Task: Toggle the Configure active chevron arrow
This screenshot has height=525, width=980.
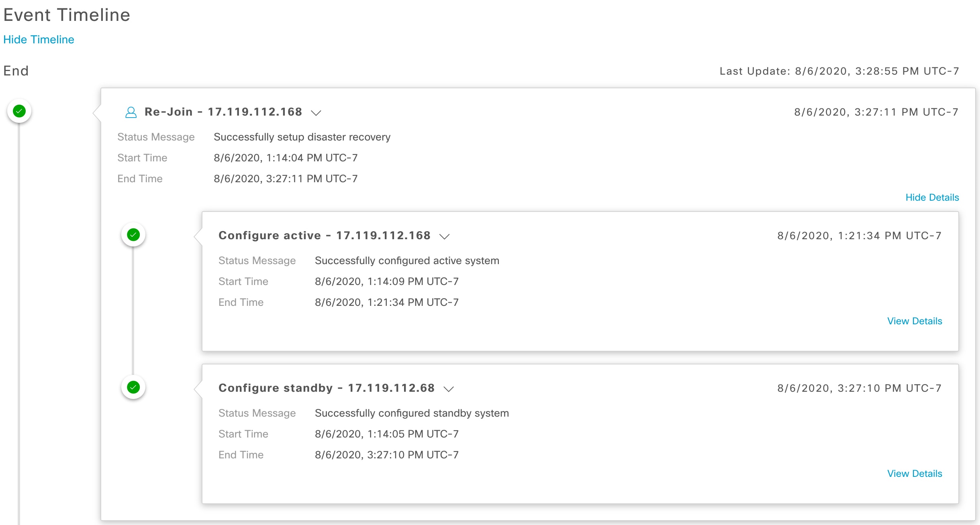Action: coord(444,236)
